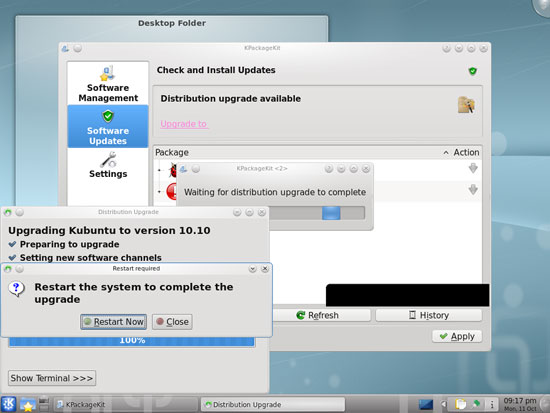550x413 pixels.
Task: Expand the second package tree row
Action: click(159, 192)
